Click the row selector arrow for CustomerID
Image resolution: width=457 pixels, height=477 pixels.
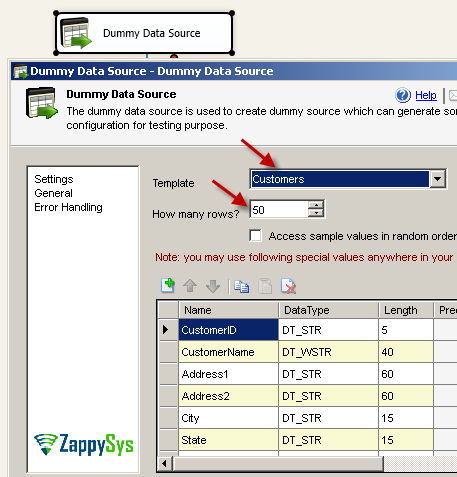point(168,330)
